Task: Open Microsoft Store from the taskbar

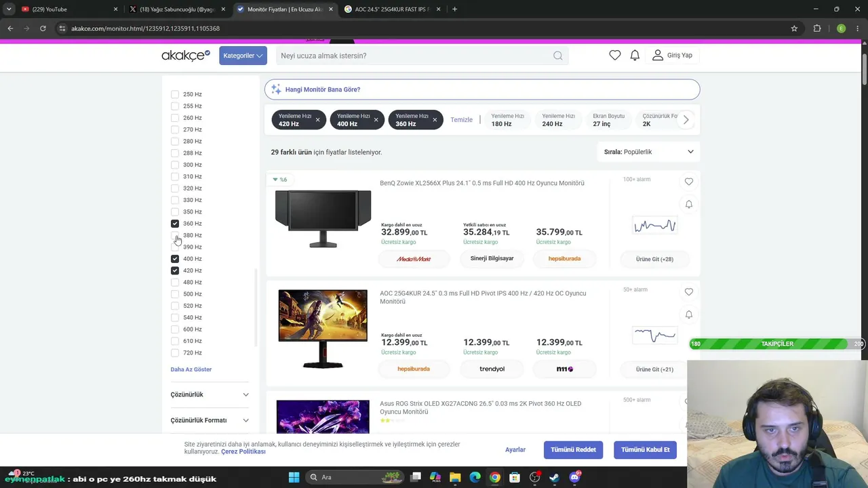Action: point(515,477)
